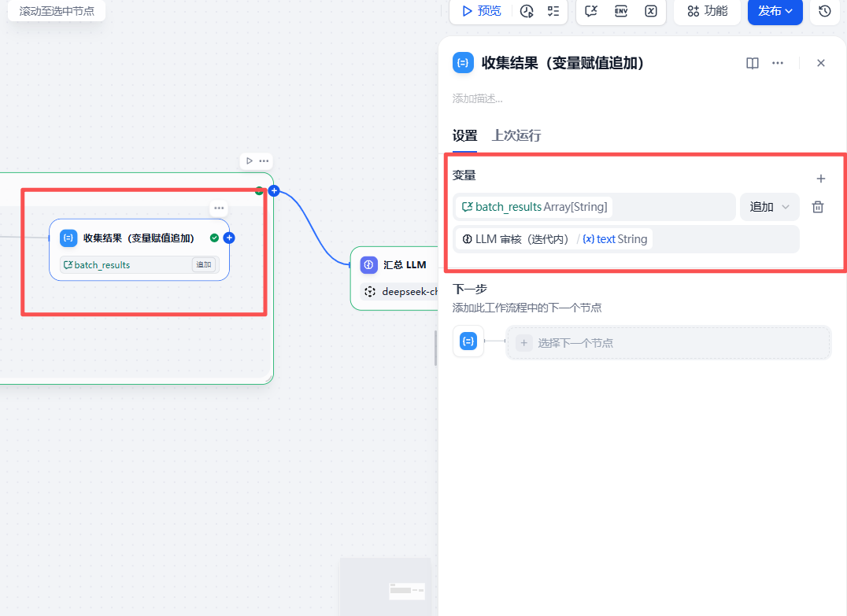Image resolution: width=847 pixels, height=616 pixels.
Task: Switch to the 上次运行 tab
Action: (x=516, y=135)
